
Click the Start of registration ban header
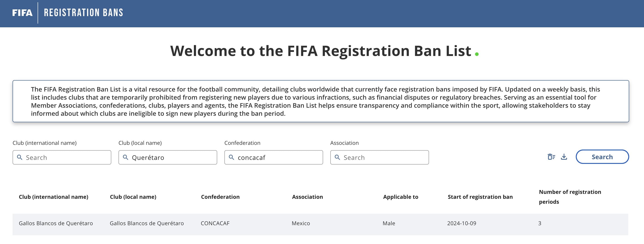(480, 197)
